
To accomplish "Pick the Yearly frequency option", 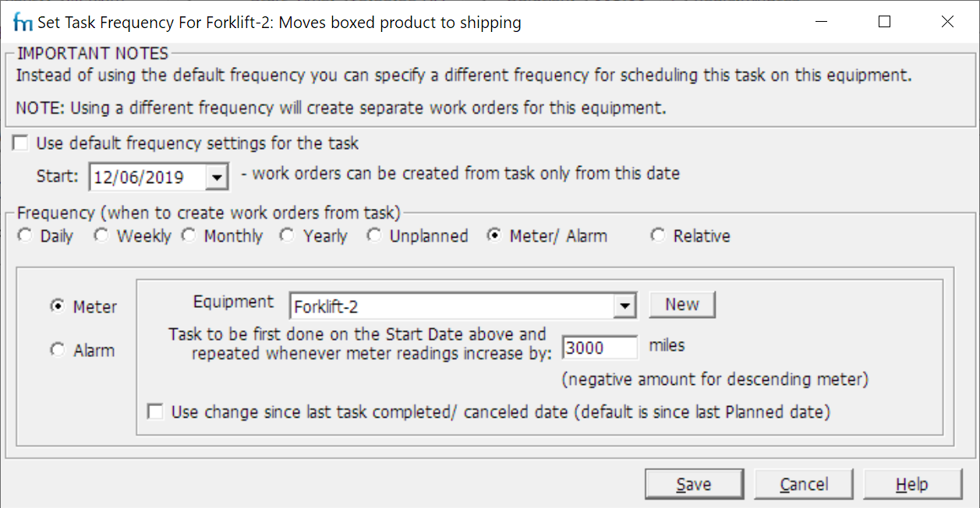I will point(288,236).
